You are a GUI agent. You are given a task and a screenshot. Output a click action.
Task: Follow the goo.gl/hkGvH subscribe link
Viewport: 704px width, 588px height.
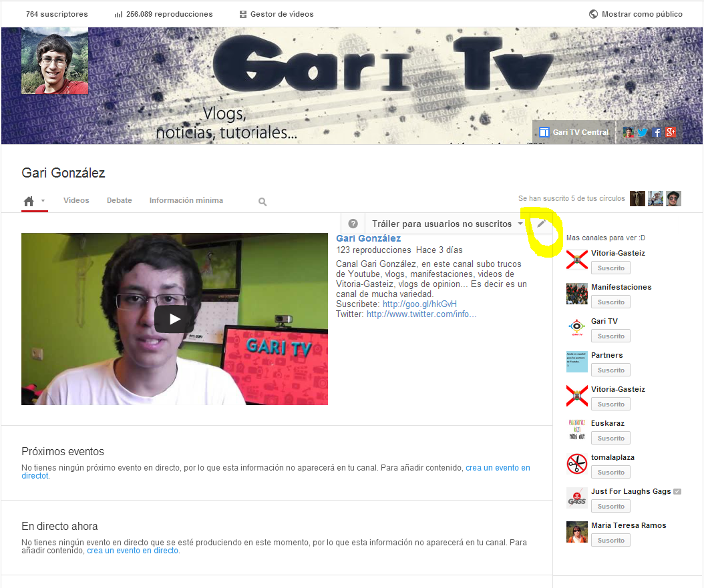[420, 304]
